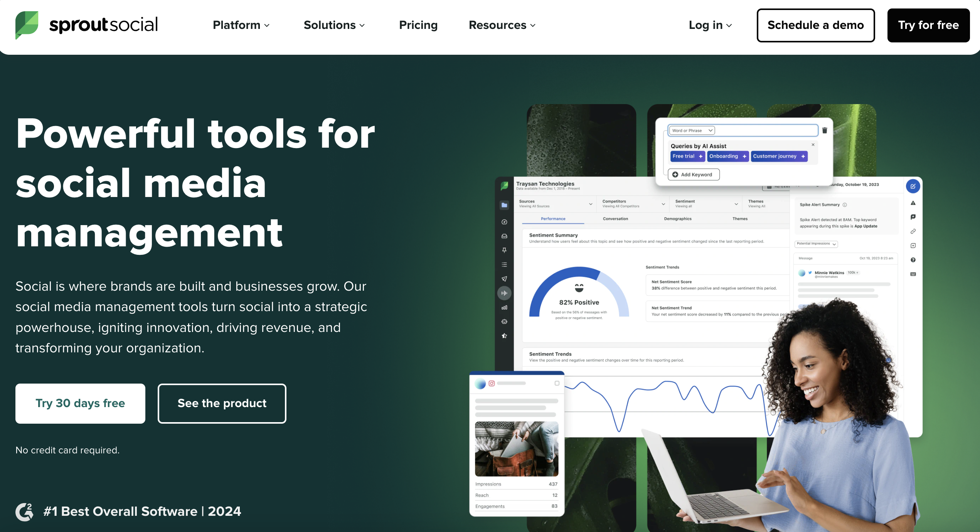980x532 pixels.
Task: Click the Spike Alert Summary info icon
Action: point(845,205)
